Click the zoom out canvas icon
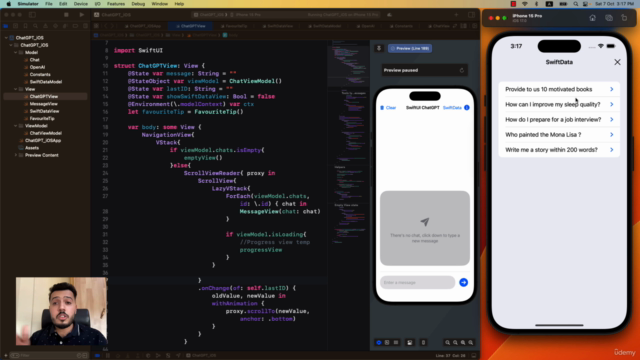Viewport: 640px width, 360px height. [447, 342]
